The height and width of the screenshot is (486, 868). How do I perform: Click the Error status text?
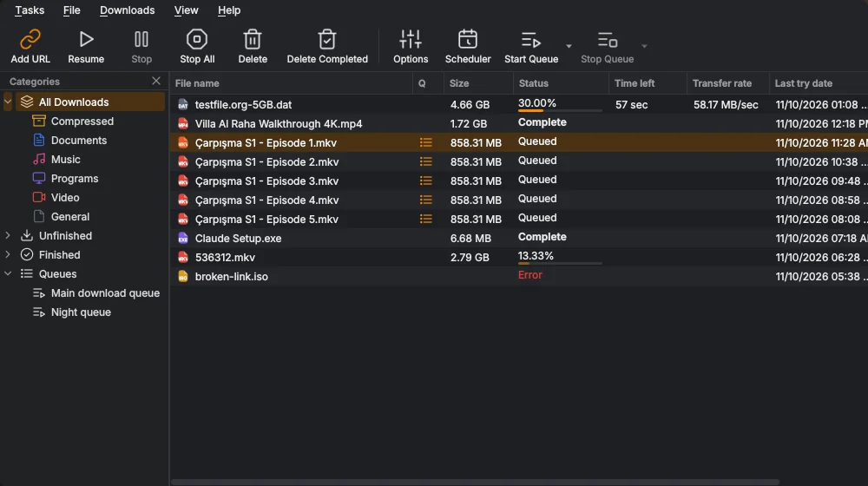[529, 275]
